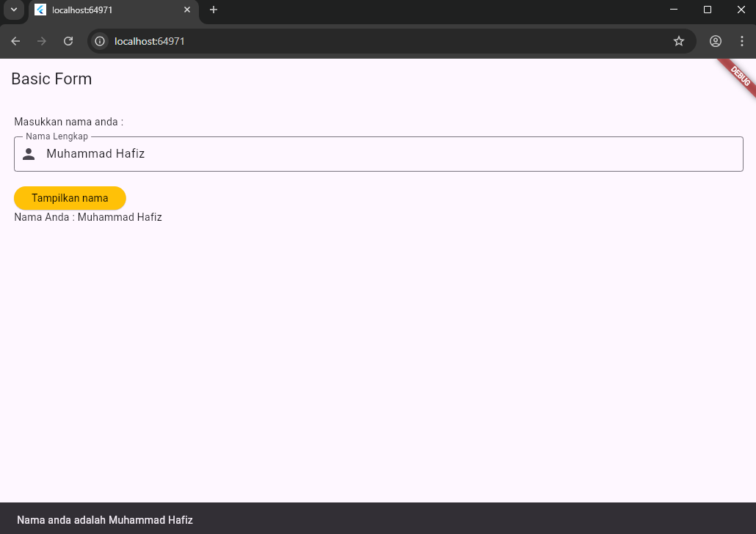Bookmark this page with the star icon

679,41
